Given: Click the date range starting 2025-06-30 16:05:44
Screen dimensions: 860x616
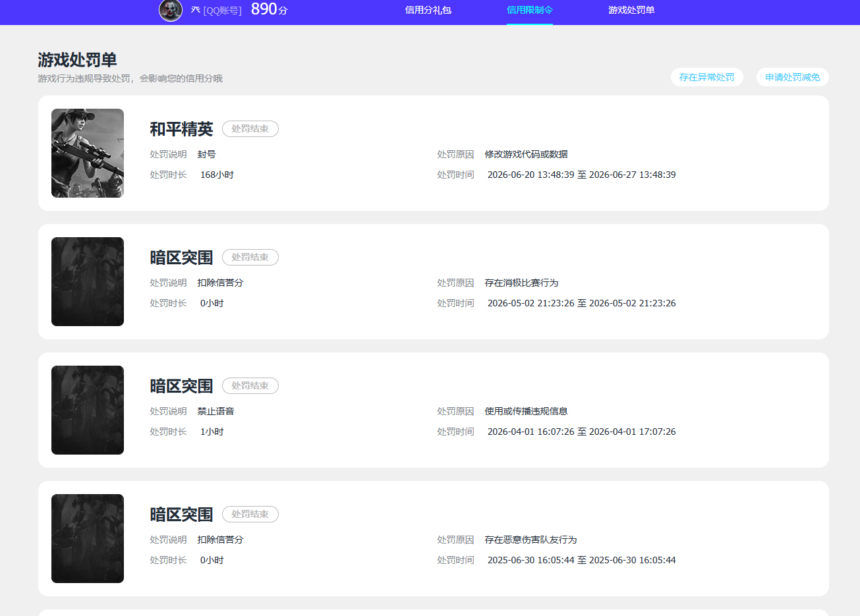Looking at the screenshot, I should (x=581, y=560).
